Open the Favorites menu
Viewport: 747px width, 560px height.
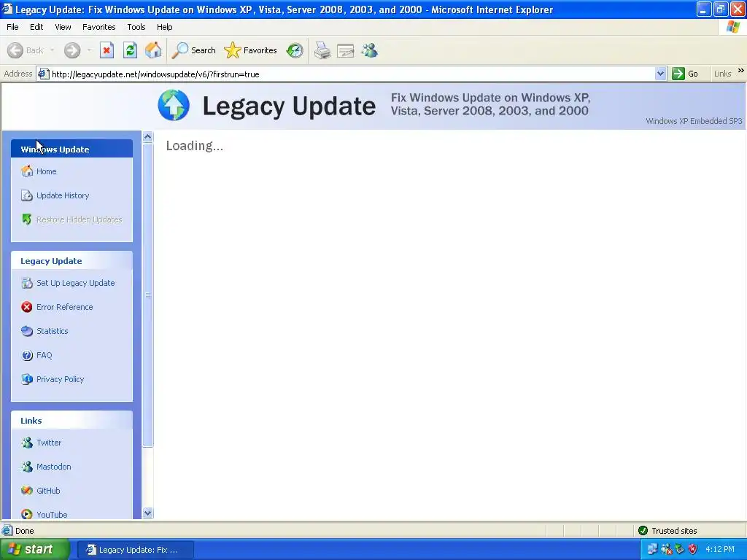coord(98,27)
